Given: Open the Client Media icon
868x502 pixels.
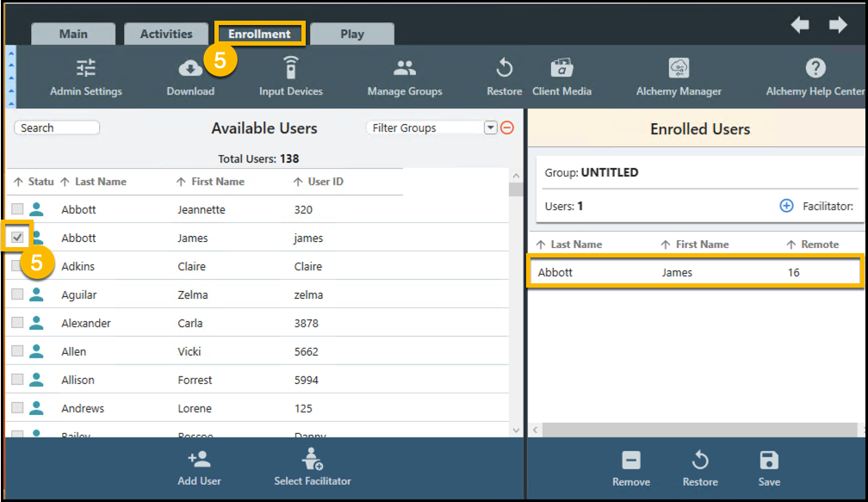Looking at the screenshot, I should (561, 69).
